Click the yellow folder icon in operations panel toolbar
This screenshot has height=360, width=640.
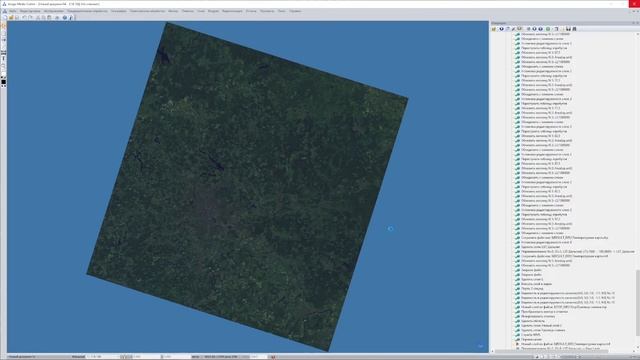[x=494, y=29]
